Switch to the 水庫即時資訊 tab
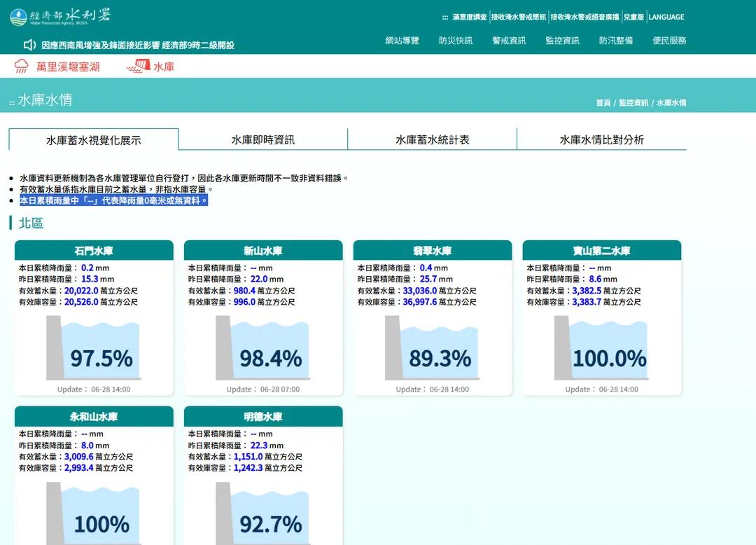756x545 pixels. (x=262, y=140)
